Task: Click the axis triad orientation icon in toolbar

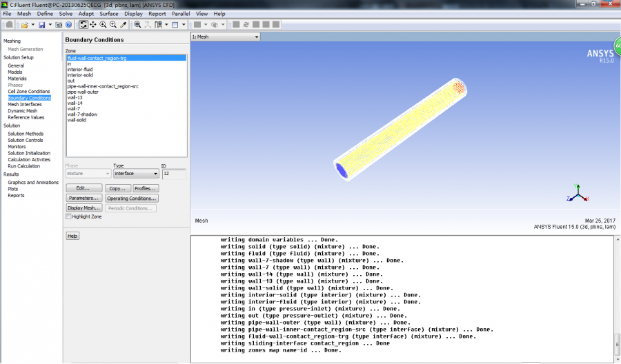Action: click(148, 25)
